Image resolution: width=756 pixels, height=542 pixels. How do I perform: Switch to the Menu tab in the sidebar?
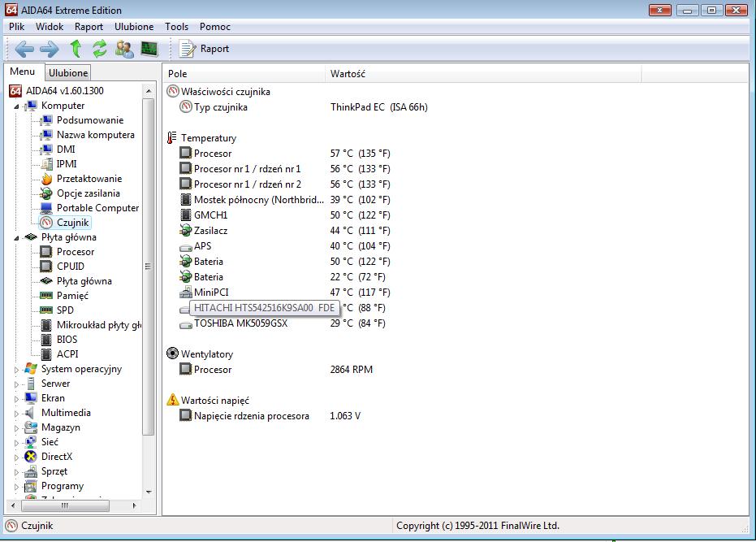point(23,72)
